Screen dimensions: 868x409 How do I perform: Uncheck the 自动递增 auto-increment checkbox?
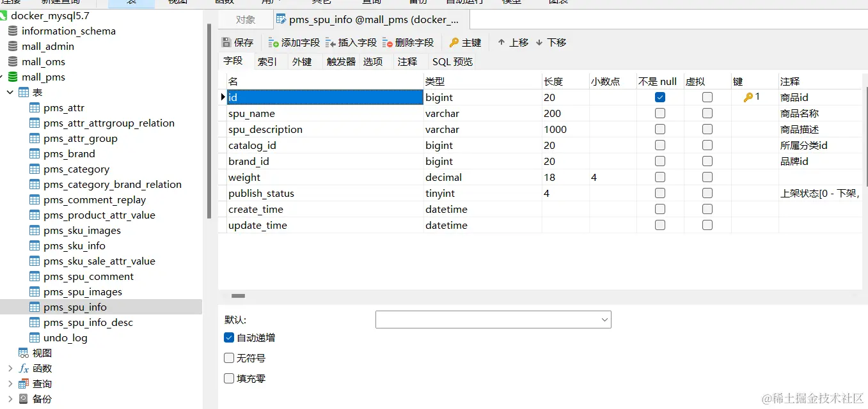click(229, 337)
